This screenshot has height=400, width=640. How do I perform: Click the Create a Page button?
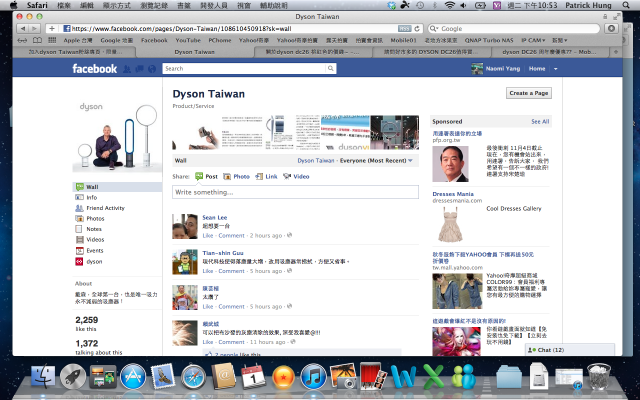[x=529, y=93]
